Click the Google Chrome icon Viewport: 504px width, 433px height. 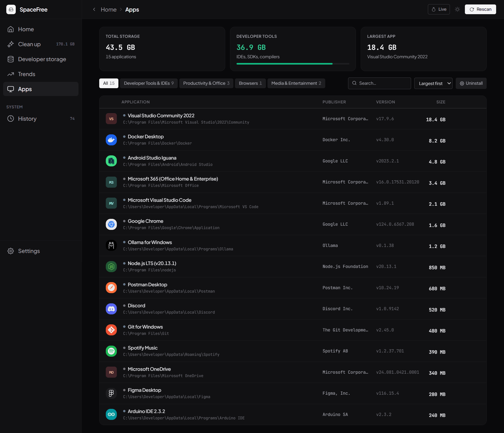pyautogui.click(x=111, y=224)
